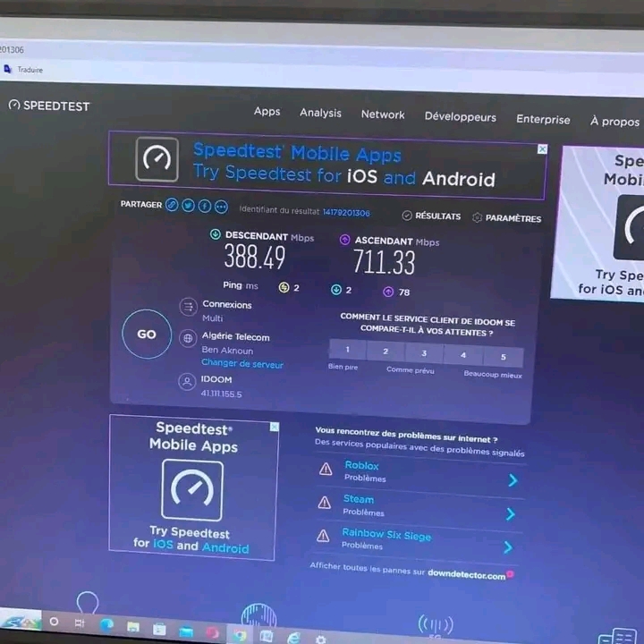Click the Connexions Multi icon
Image resolution: width=644 pixels, height=644 pixels.
click(188, 308)
